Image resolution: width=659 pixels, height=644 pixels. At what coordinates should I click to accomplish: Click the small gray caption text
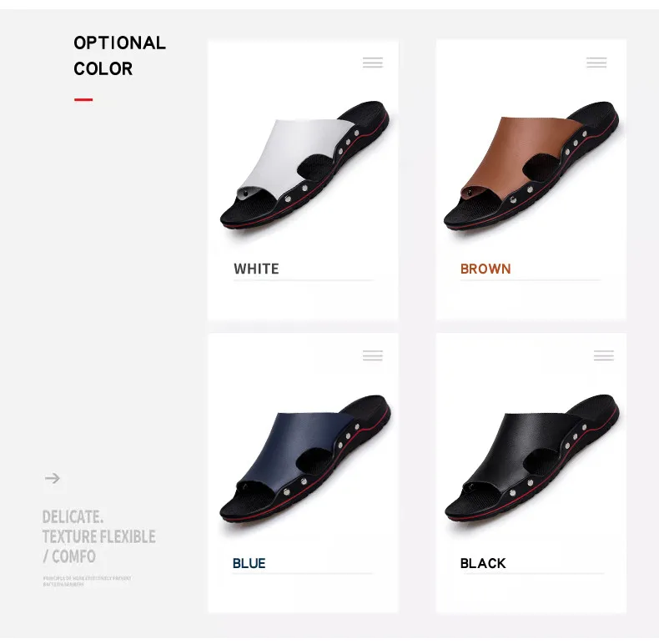pos(87,581)
